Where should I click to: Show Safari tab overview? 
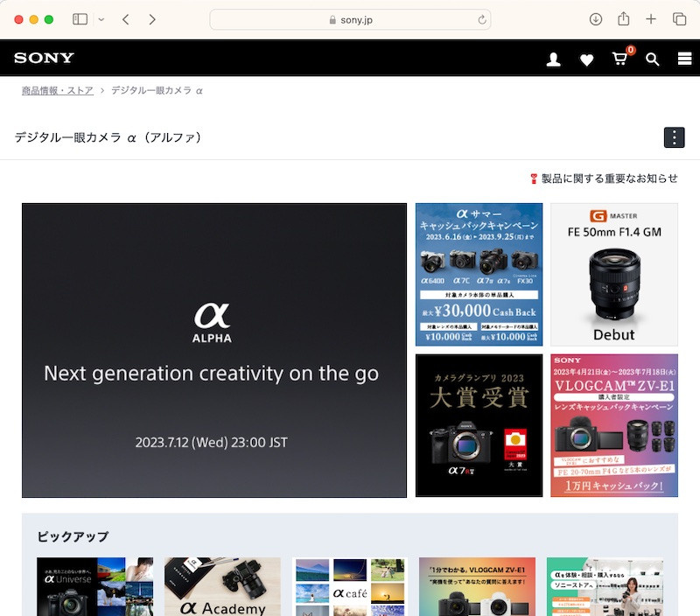[x=679, y=19]
